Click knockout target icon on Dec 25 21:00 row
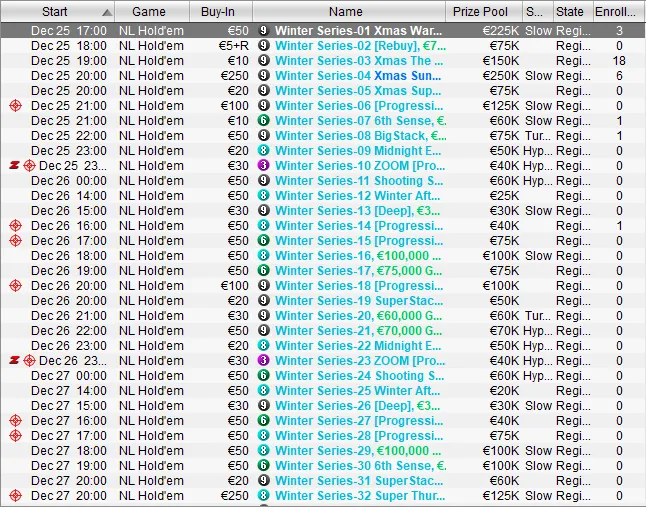This screenshot has height=507, width=646. [x=16, y=105]
